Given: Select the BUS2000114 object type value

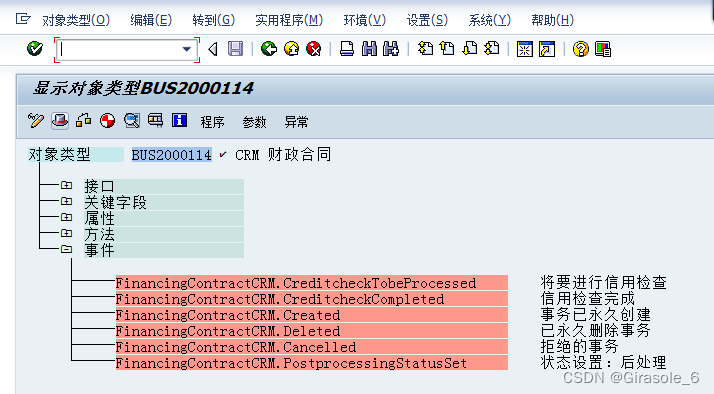Looking at the screenshot, I should [x=172, y=155].
